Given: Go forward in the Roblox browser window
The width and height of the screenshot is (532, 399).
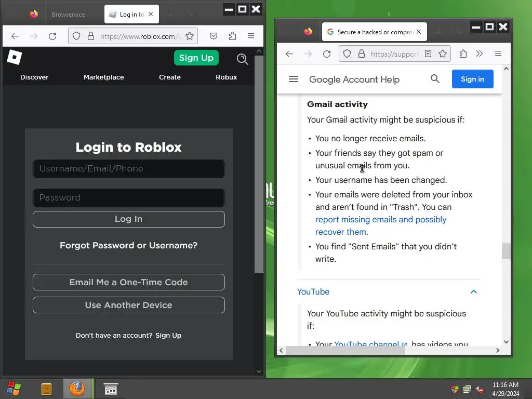Looking at the screenshot, I should point(34,36).
